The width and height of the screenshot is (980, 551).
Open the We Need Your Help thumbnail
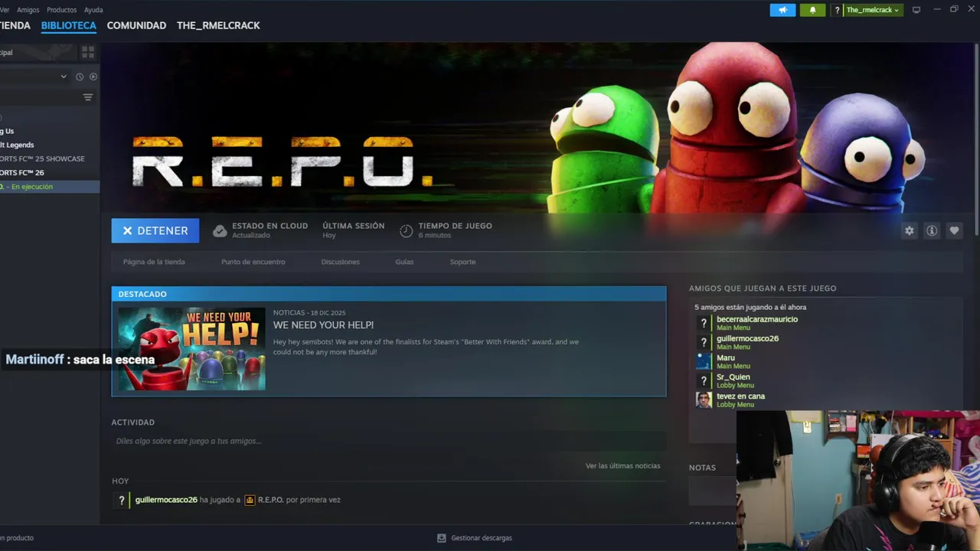coord(191,349)
